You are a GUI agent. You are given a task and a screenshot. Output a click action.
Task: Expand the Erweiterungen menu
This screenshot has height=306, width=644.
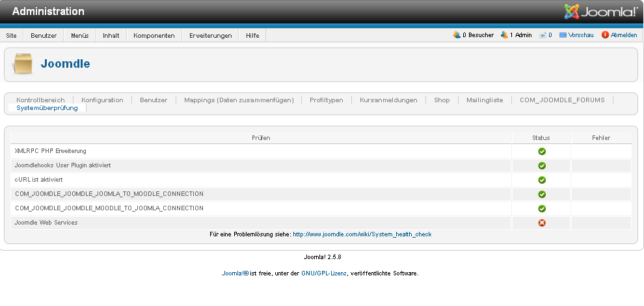point(210,36)
